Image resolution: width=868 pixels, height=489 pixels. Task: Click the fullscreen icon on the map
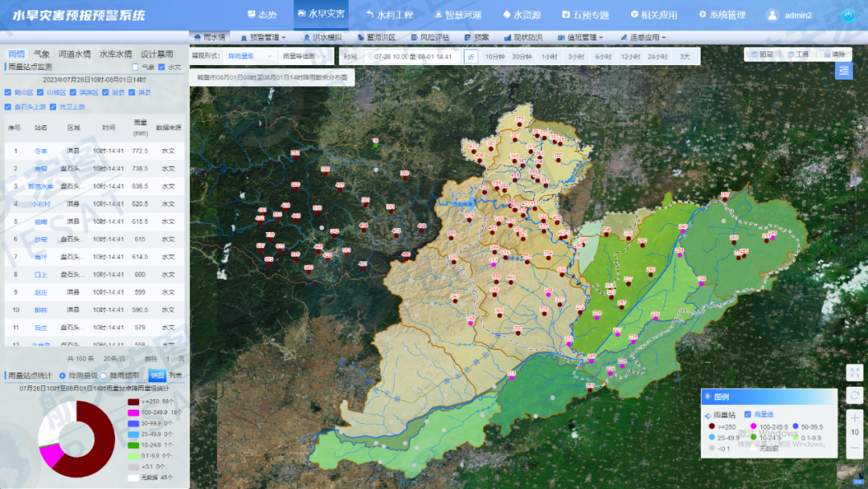click(854, 373)
